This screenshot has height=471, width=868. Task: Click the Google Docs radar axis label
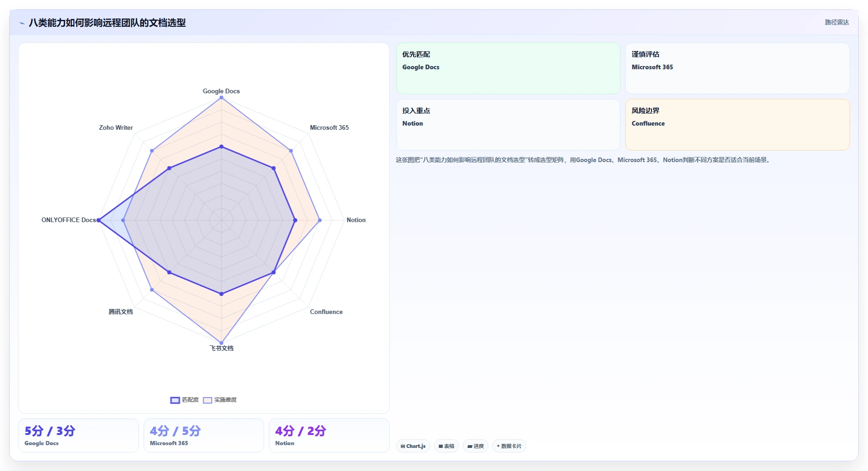tap(221, 91)
